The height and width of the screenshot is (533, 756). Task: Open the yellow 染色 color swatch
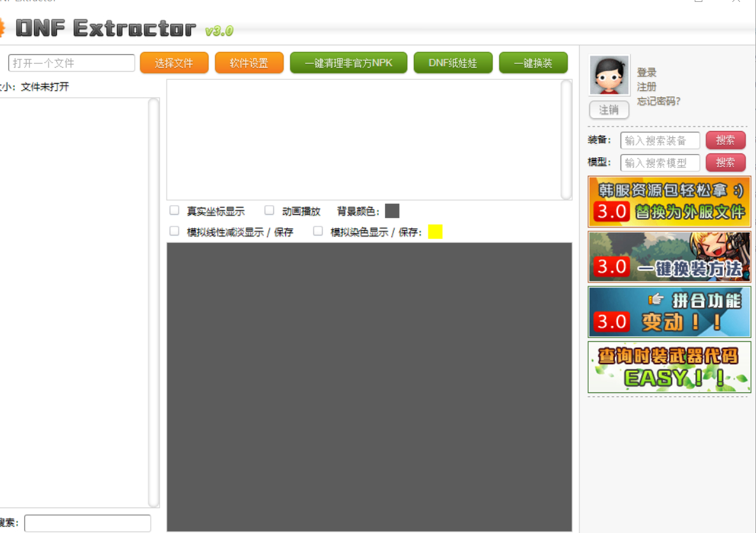(435, 232)
